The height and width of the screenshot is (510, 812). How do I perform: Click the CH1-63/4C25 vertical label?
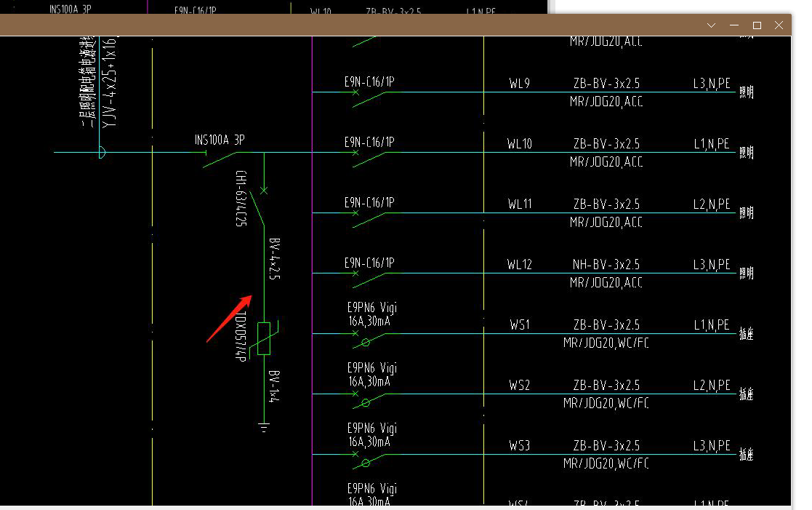[x=241, y=199]
